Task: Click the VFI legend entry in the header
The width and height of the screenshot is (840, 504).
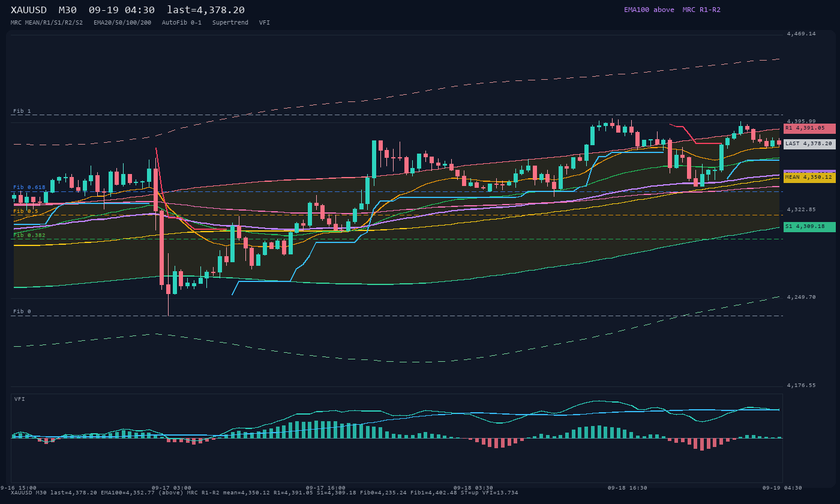Action: coord(265,22)
